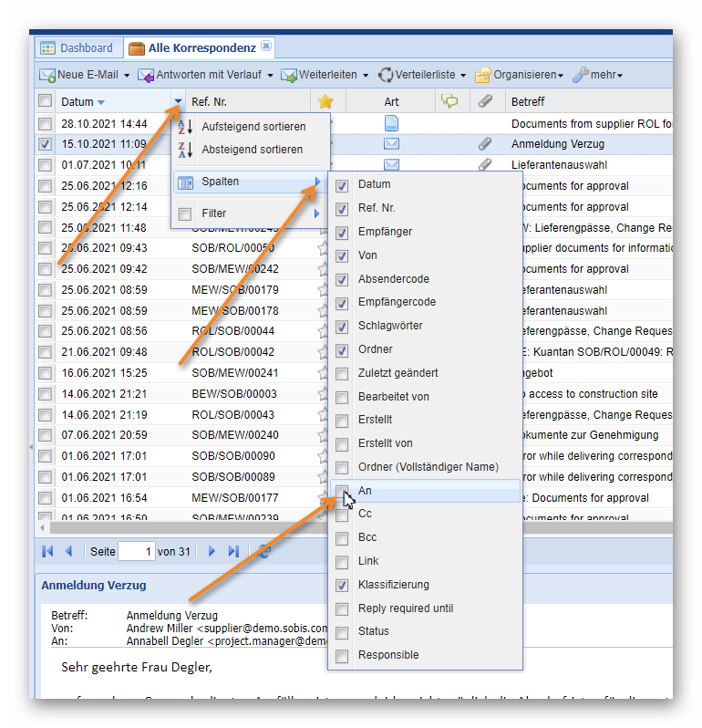Viewport: 702px width, 728px height.
Task: Expand the Organisieren dropdown menu
Action: (x=520, y=75)
